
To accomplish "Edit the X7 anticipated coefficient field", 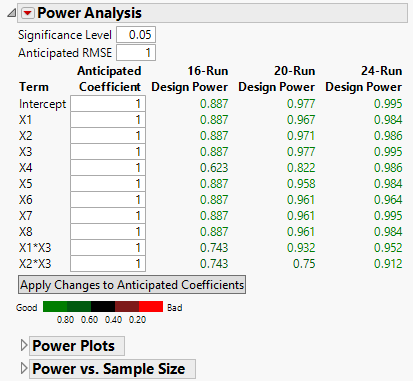I will click(108, 216).
